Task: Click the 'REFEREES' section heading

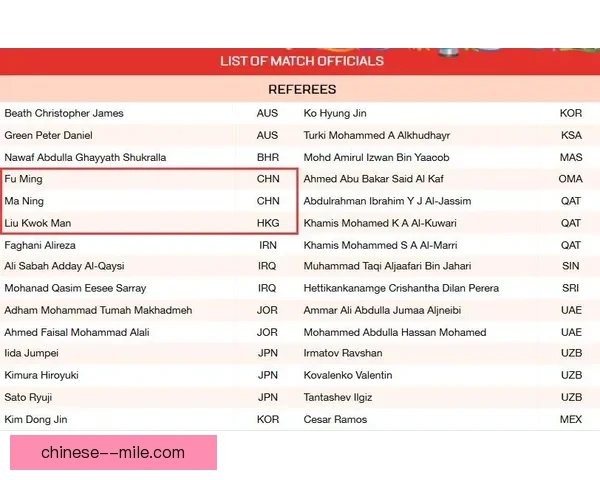Action: click(302, 89)
